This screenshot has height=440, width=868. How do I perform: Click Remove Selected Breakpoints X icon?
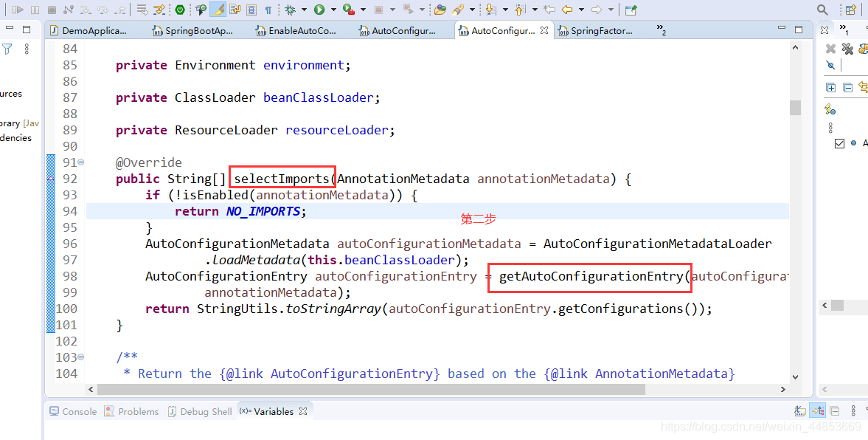(x=830, y=49)
